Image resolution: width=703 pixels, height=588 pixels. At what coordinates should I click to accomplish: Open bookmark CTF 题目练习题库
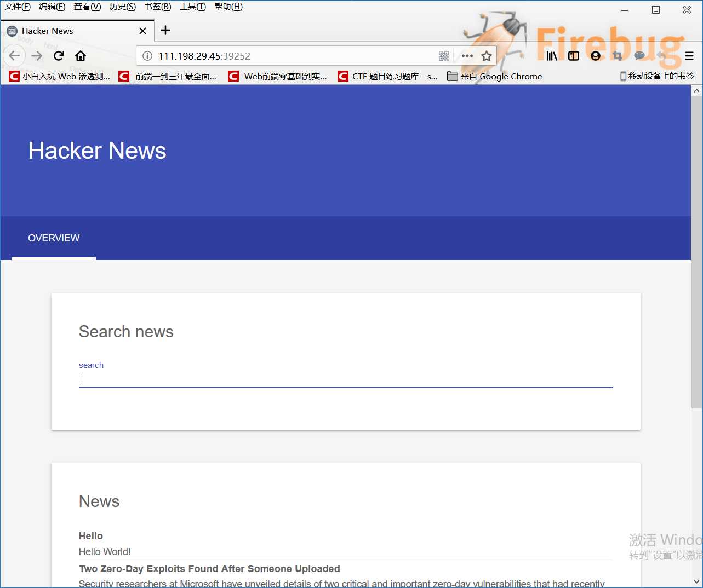coord(388,76)
